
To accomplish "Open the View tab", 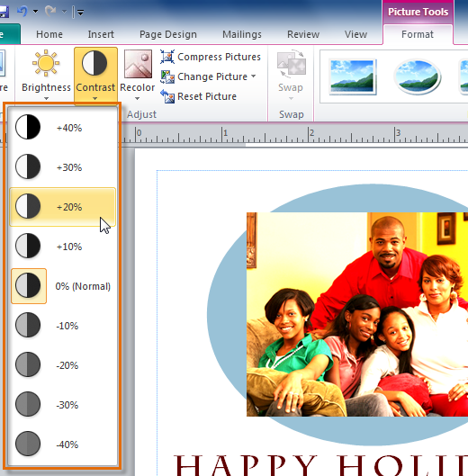I will click(x=355, y=34).
